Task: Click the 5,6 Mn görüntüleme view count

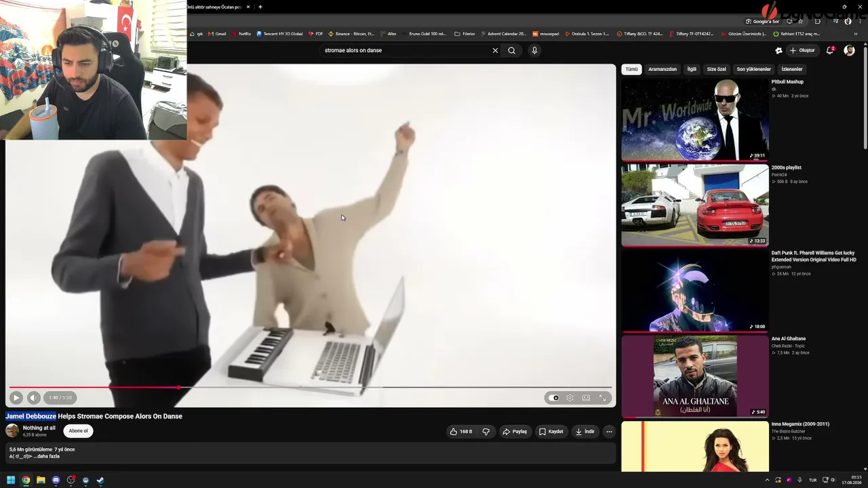Action: (31, 449)
